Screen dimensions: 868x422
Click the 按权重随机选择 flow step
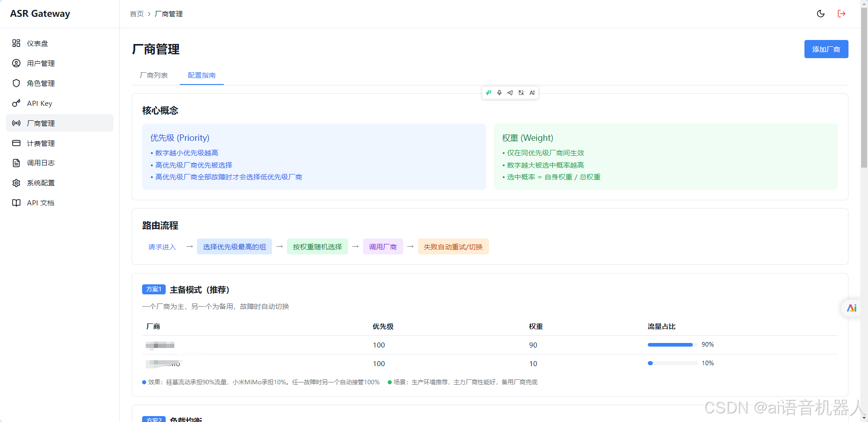pyautogui.click(x=317, y=247)
